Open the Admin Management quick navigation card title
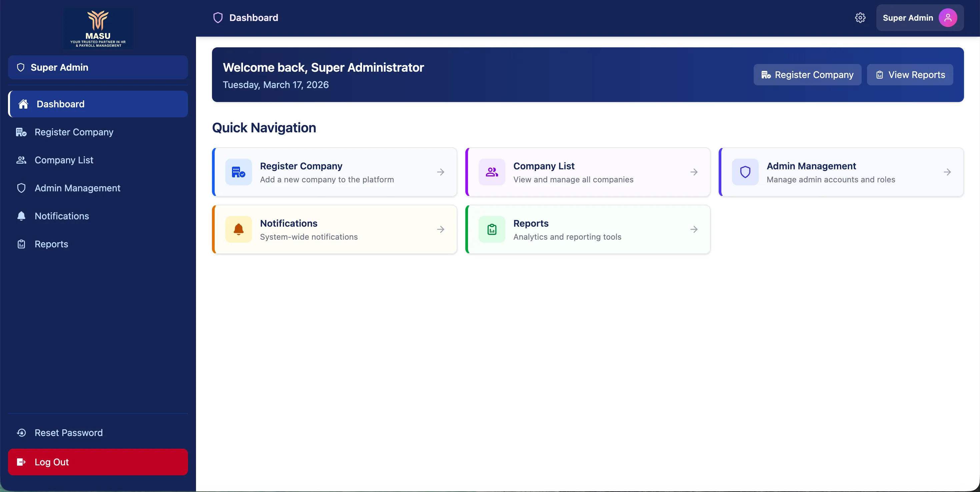The width and height of the screenshot is (980, 492). point(811,166)
